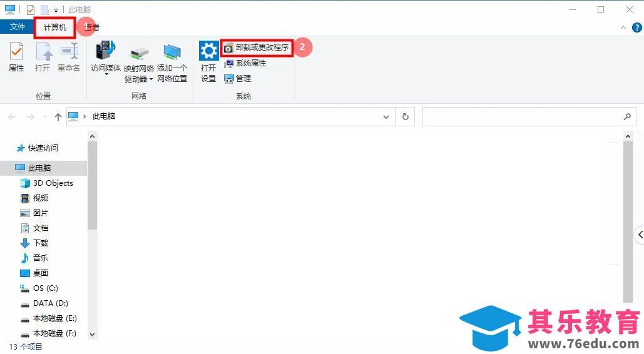This screenshot has height=354, width=644.
Task: Open 图片 folder in the navigation pane
Action: pos(41,213)
